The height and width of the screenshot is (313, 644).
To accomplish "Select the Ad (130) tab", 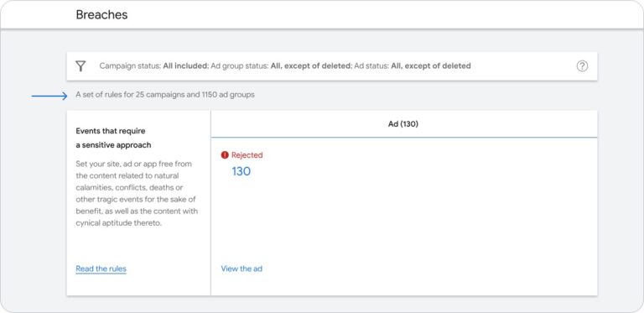I will pyautogui.click(x=403, y=123).
